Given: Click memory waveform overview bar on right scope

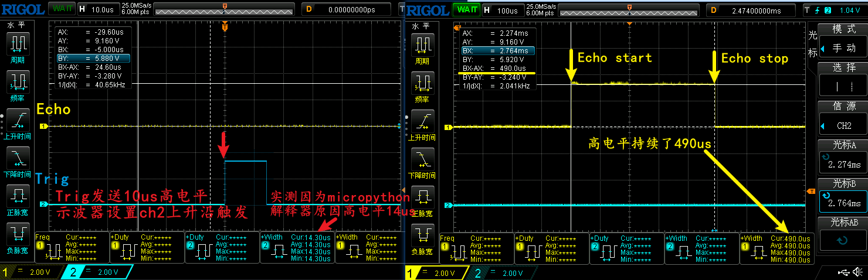Looking at the screenshot, I should click(x=630, y=10).
